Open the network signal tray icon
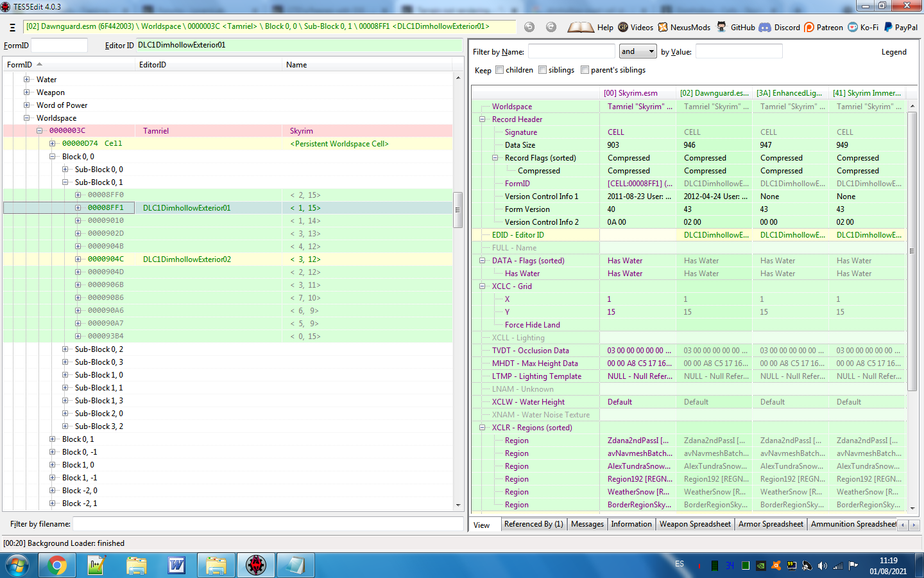Screen dimensions: 924x578 coord(838,566)
